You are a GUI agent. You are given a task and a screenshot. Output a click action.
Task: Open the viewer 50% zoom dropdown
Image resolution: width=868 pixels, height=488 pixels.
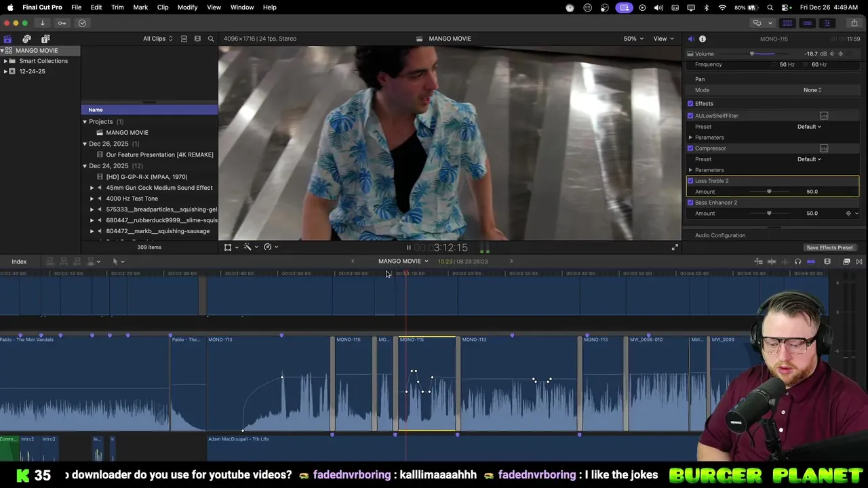633,39
